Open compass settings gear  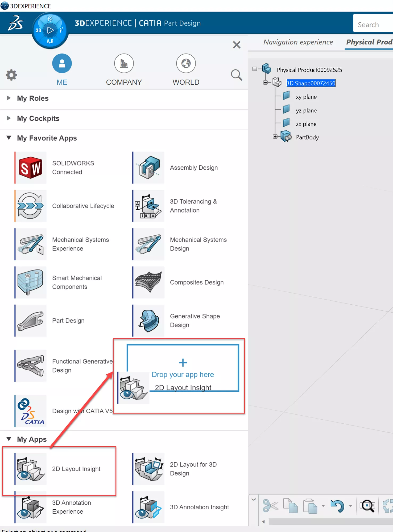click(x=11, y=75)
